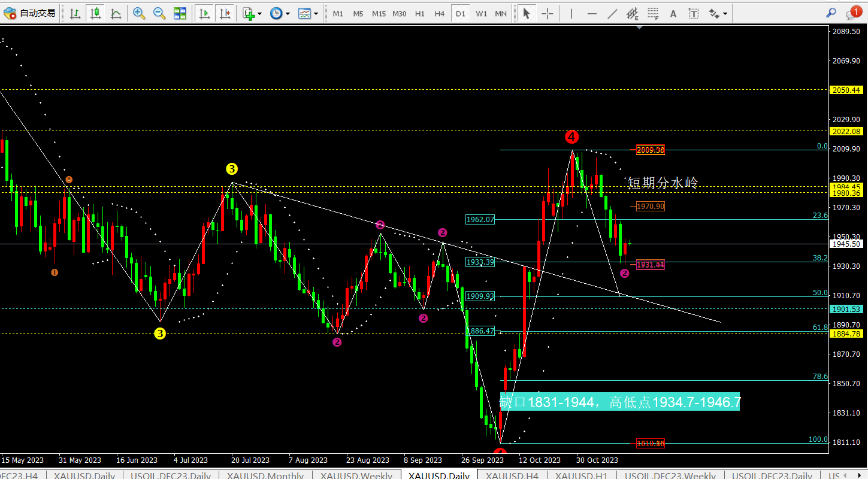
Task: Click the 78.6 Fibonacci level text
Action: 820,377
